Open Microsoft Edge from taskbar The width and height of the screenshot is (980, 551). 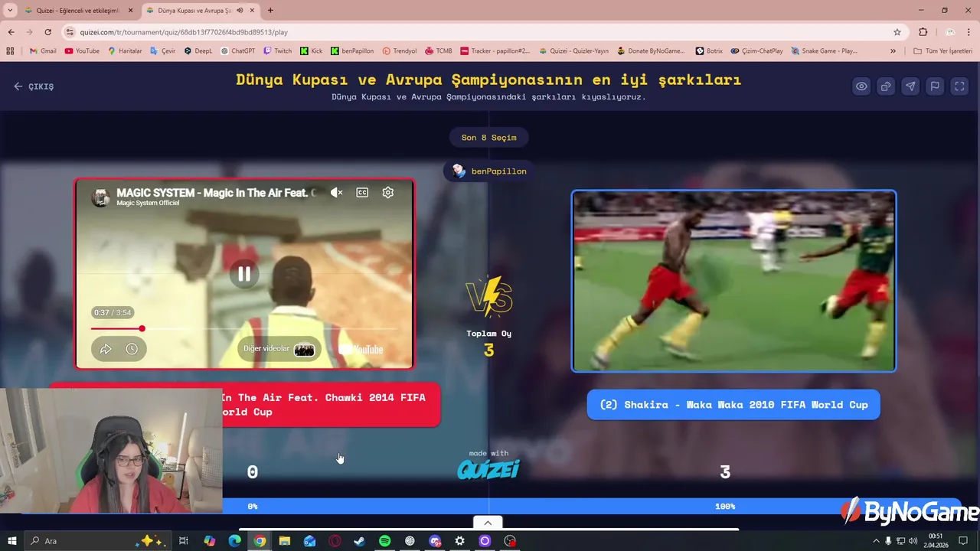234,541
